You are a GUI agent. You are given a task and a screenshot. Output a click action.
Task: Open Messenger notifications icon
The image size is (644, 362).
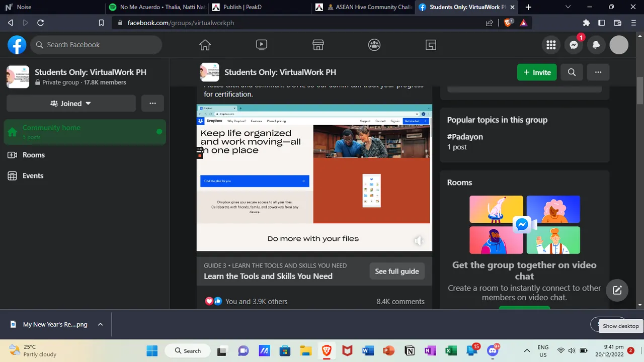pyautogui.click(x=574, y=45)
